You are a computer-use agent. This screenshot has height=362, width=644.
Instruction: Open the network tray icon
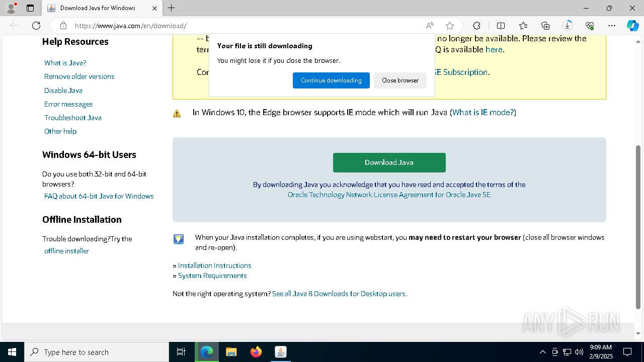click(x=567, y=352)
